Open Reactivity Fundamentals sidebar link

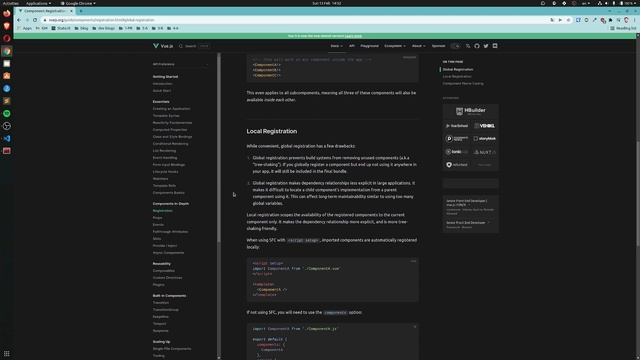pyautogui.click(x=172, y=122)
